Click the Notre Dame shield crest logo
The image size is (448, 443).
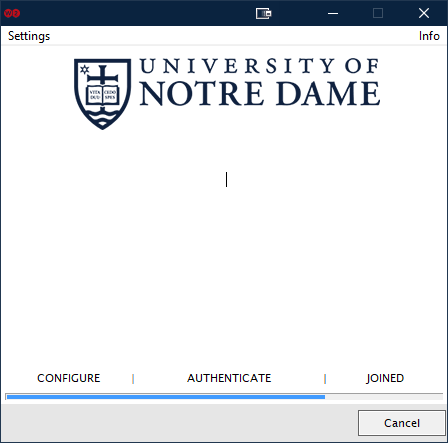tap(102, 94)
